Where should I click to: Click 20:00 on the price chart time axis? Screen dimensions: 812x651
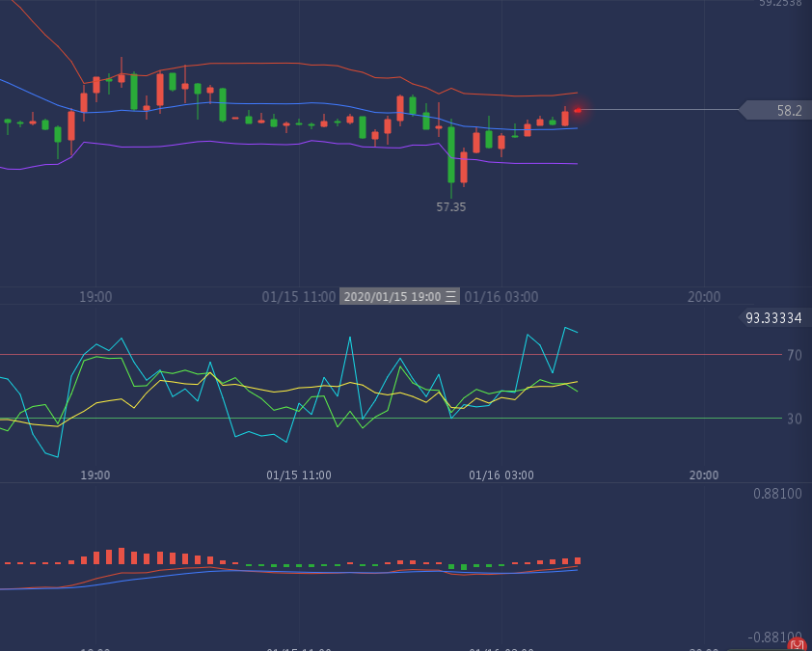click(x=704, y=297)
